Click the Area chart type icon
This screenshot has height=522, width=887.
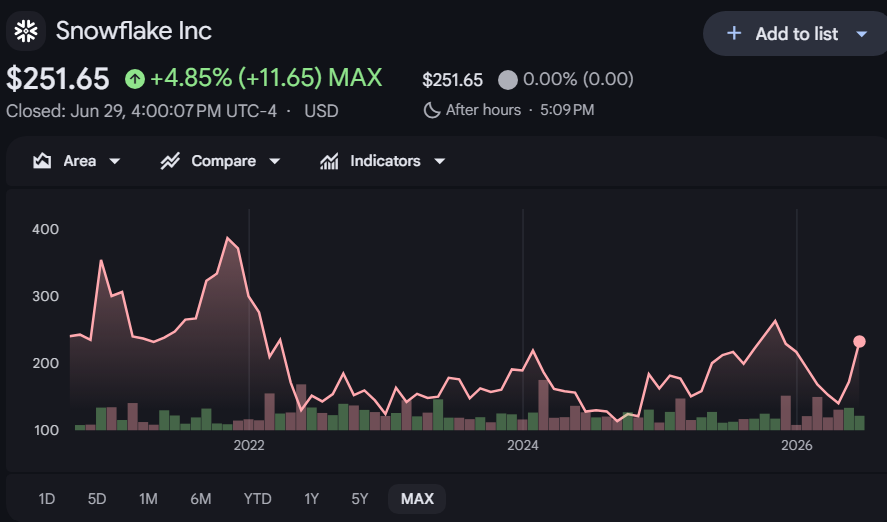point(42,161)
